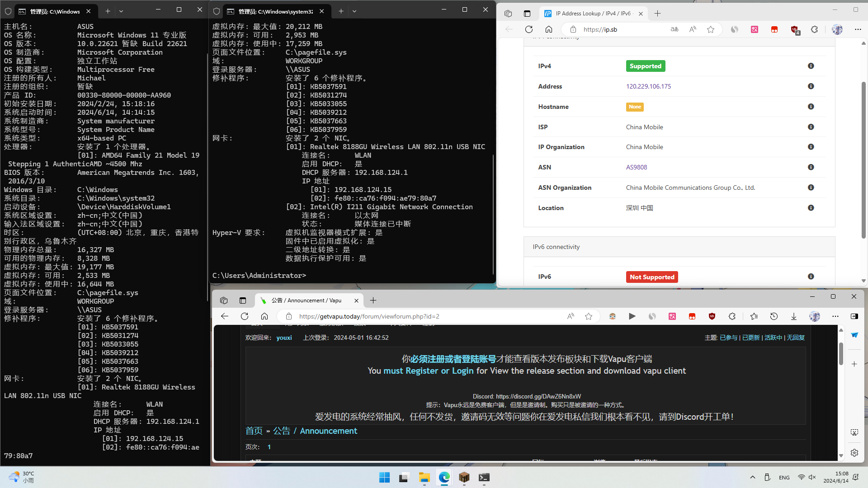Click the info icon in the Hostname row
Viewport: 868px width, 488px height.
coord(811,107)
